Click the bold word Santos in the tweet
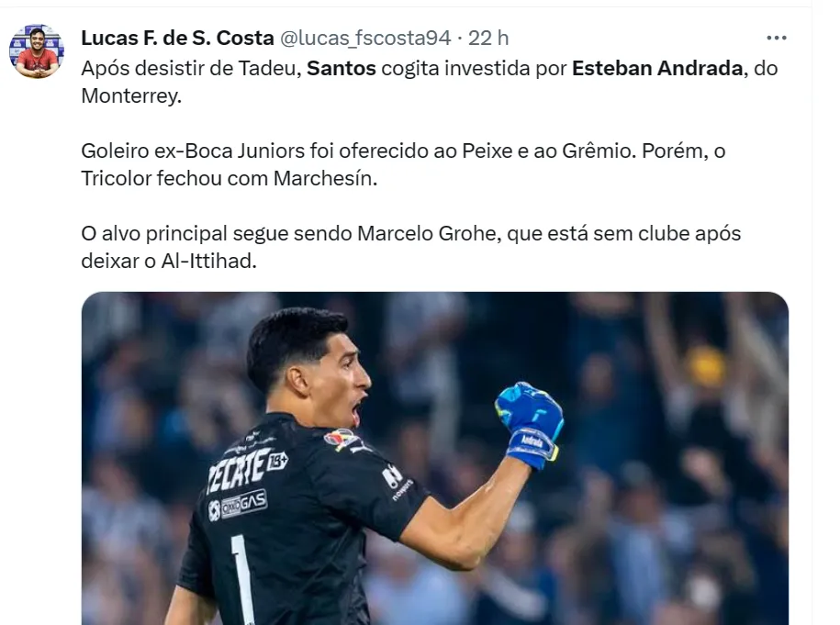This screenshot has width=840, height=625. (342, 69)
